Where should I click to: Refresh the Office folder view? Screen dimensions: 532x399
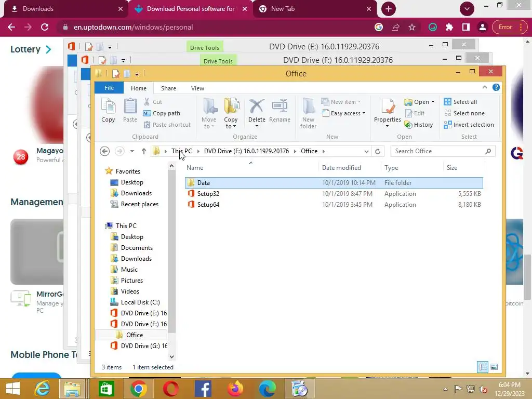(x=378, y=151)
